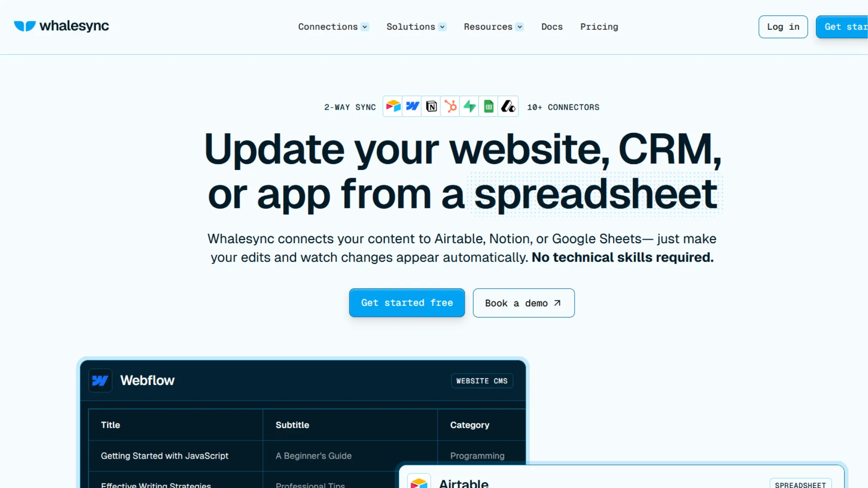Click the Log in button
Image resolution: width=868 pixels, height=488 pixels.
pos(783,27)
